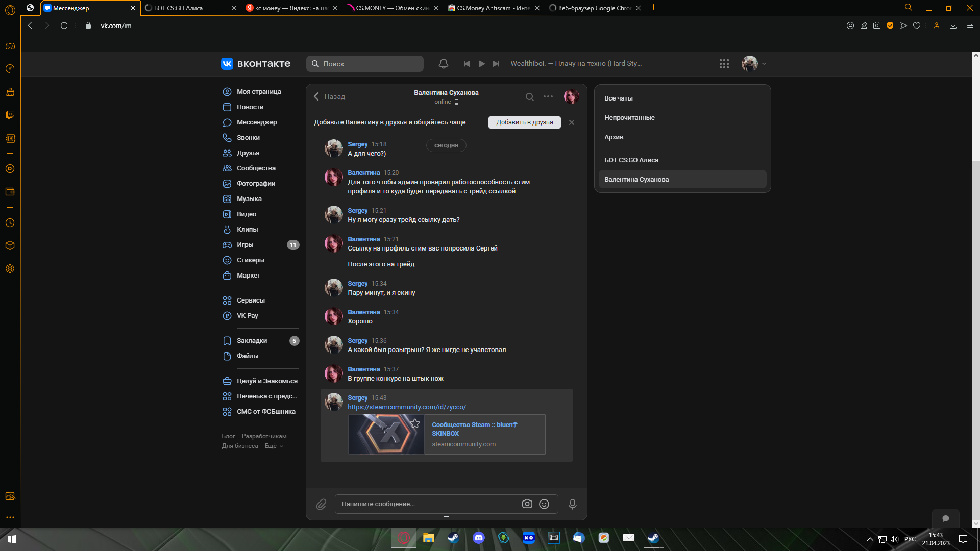This screenshot has height=551, width=980.
Task: Show hidden system tray icons
Action: 870,539
